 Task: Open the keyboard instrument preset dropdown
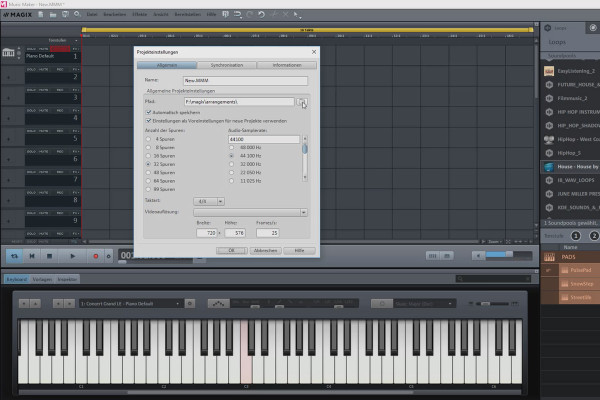[x=130, y=304]
